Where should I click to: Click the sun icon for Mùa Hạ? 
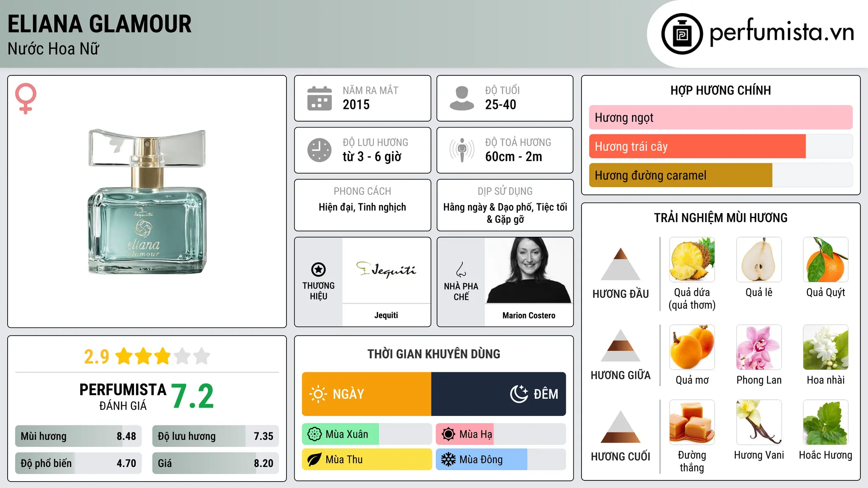click(448, 434)
